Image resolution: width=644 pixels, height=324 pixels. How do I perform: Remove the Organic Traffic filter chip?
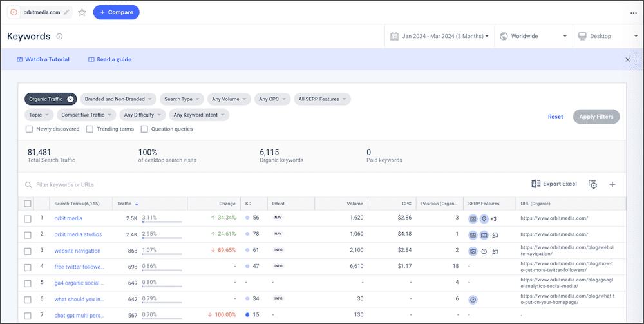(70, 99)
